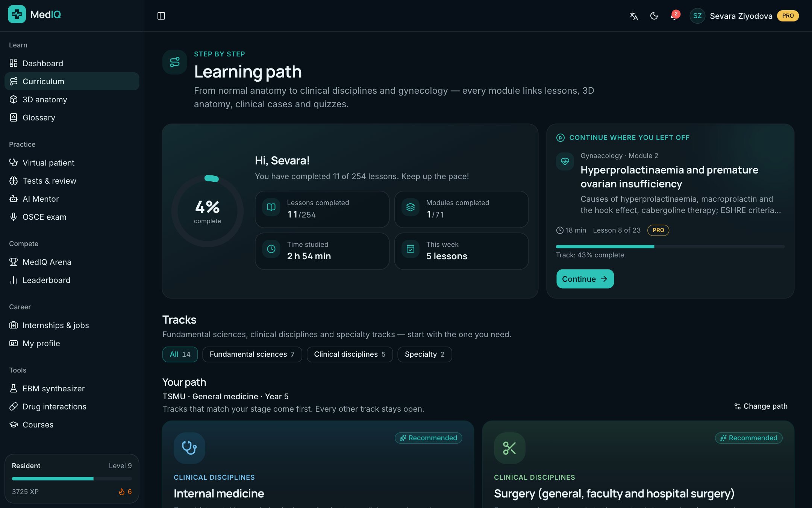Open the Surgery track scissors icon
The image size is (812, 508).
(x=509, y=448)
